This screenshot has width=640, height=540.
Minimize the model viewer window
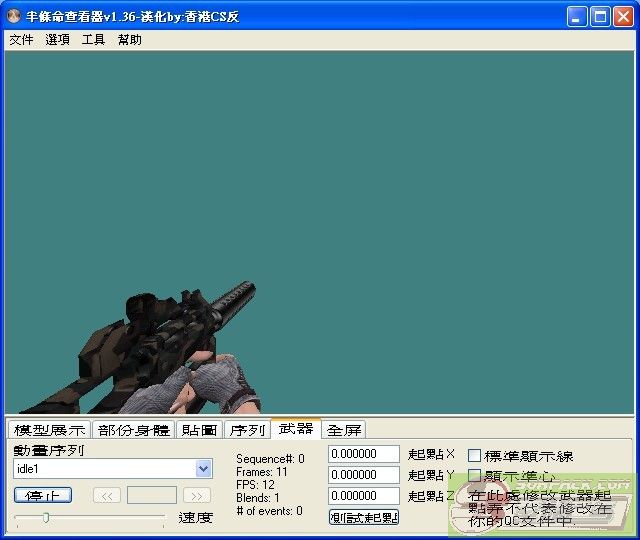coord(577,17)
